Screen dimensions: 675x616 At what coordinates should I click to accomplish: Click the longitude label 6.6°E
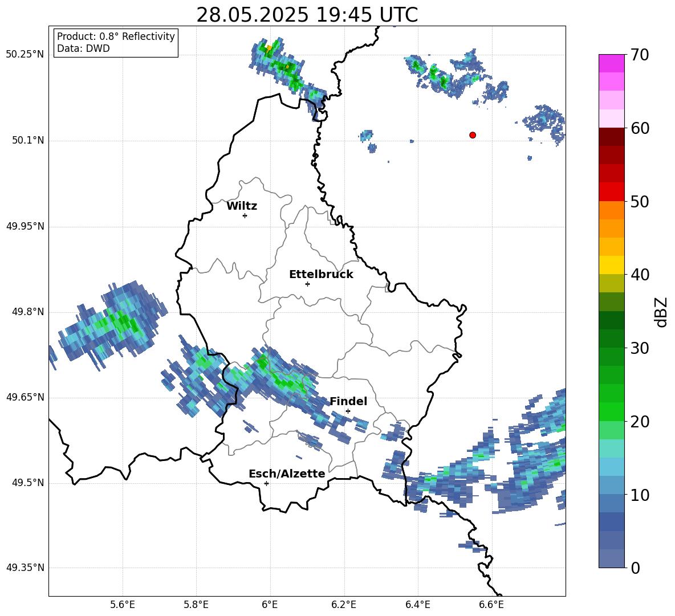(491, 605)
